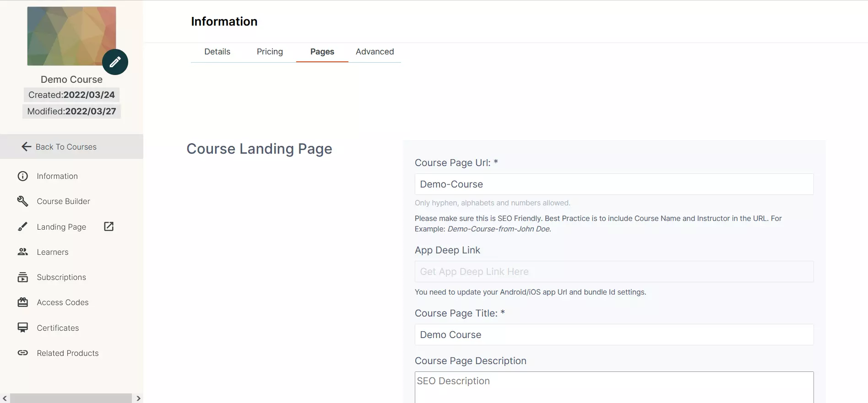Click the Course Page Url input field
This screenshot has width=868, height=403.
coord(614,184)
